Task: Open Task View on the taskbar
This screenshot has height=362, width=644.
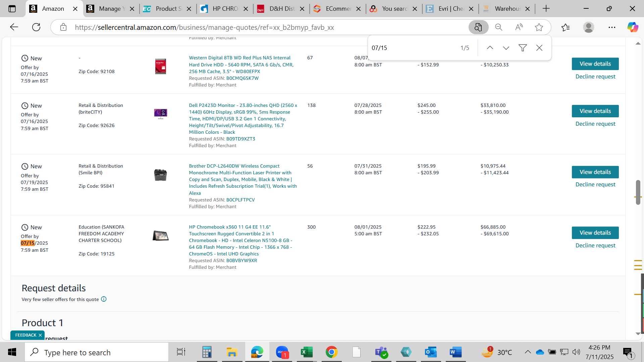Action: coord(181,352)
